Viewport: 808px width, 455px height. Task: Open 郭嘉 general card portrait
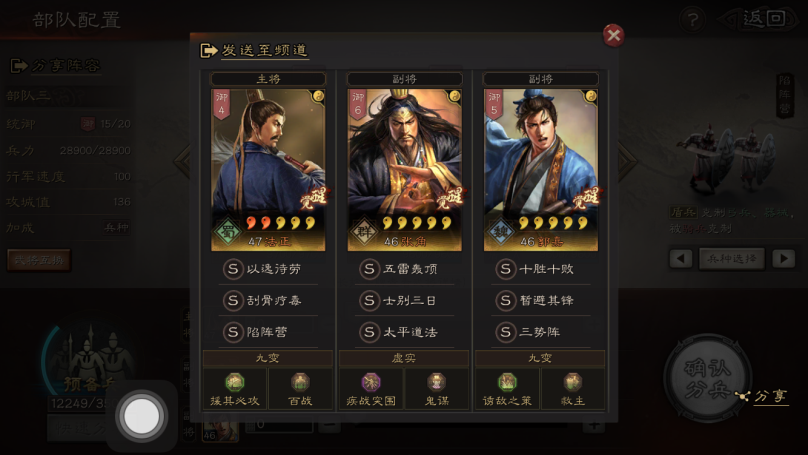541,170
